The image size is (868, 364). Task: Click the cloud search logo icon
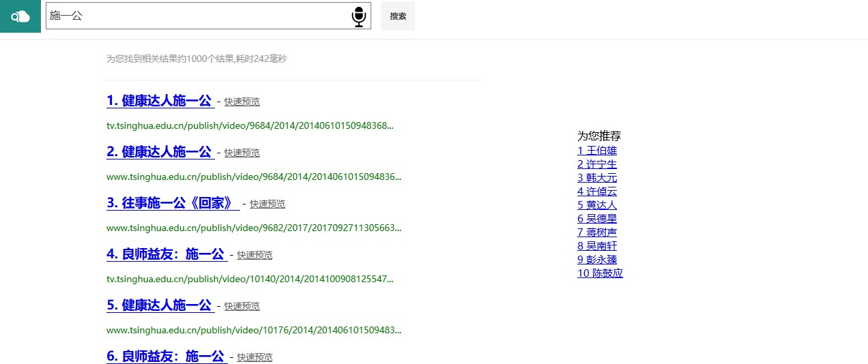click(20, 16)
